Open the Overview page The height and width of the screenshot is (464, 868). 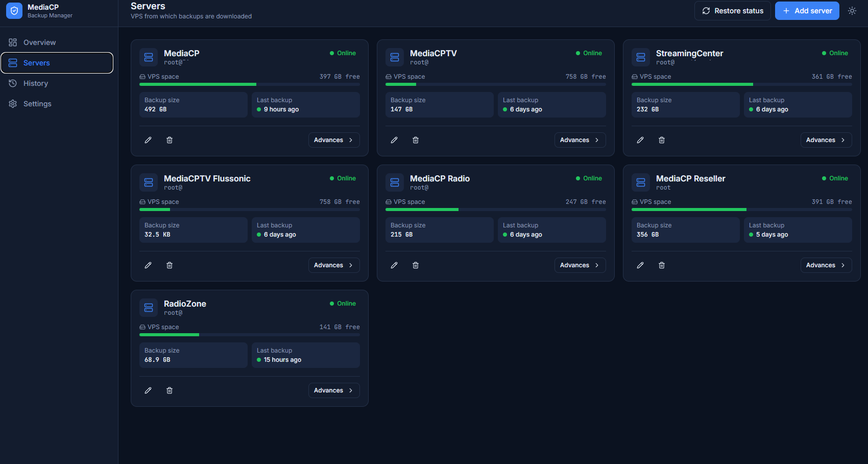pyautogui.click(x=57, y=42)
